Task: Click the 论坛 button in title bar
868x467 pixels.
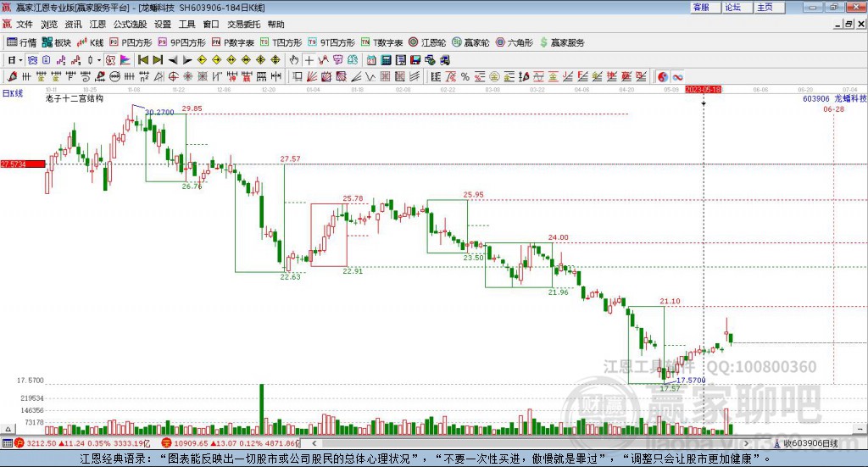Action: (737, 7)
